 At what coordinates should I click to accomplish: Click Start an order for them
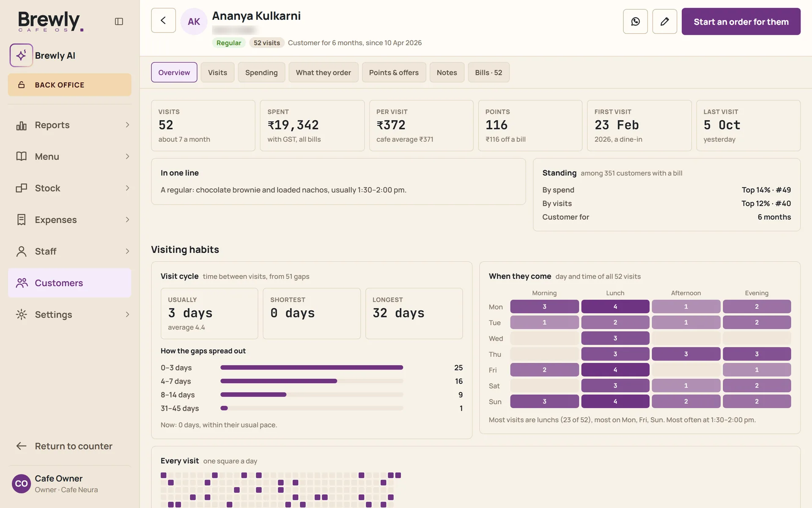point(741,22)
